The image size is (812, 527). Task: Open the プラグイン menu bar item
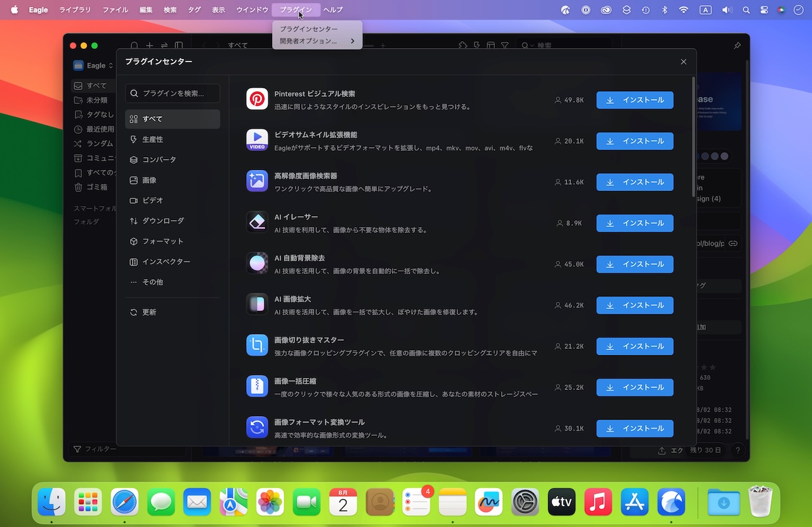(x=296, y=10)
